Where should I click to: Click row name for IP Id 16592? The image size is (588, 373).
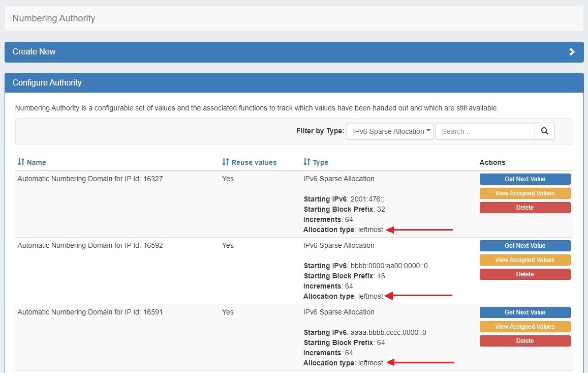(x=90, y=245)
